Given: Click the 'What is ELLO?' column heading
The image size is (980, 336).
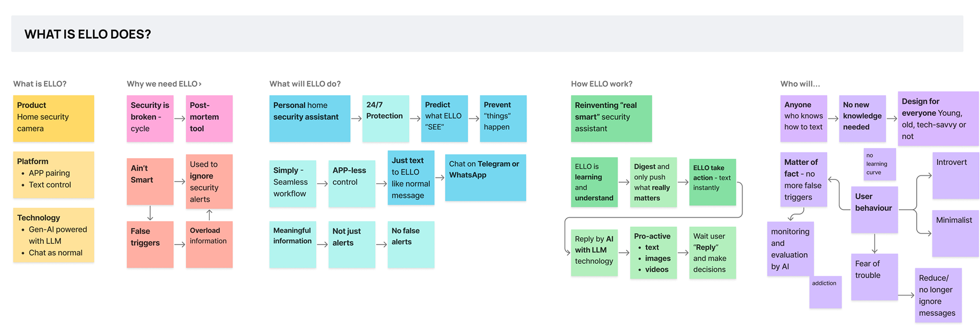Looking at the screenshot, I should coord(40,84).
